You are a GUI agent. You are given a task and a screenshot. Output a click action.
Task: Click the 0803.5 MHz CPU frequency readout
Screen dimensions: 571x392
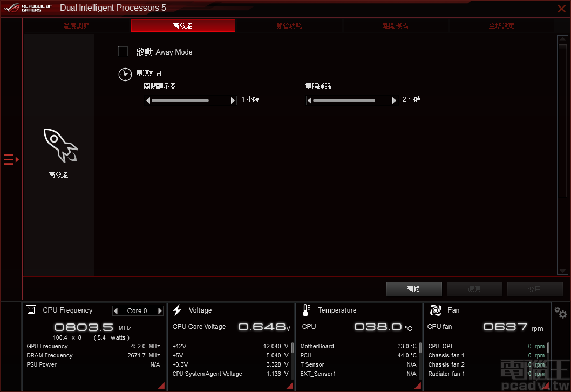pos(92,327)
